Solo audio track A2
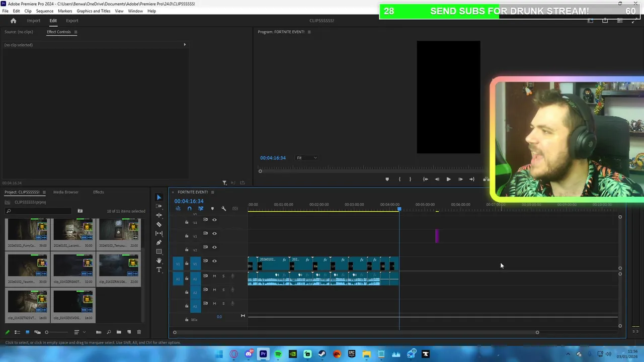This screenshot has height=362, width=644. pyautogui.click(x=223, y=290)
